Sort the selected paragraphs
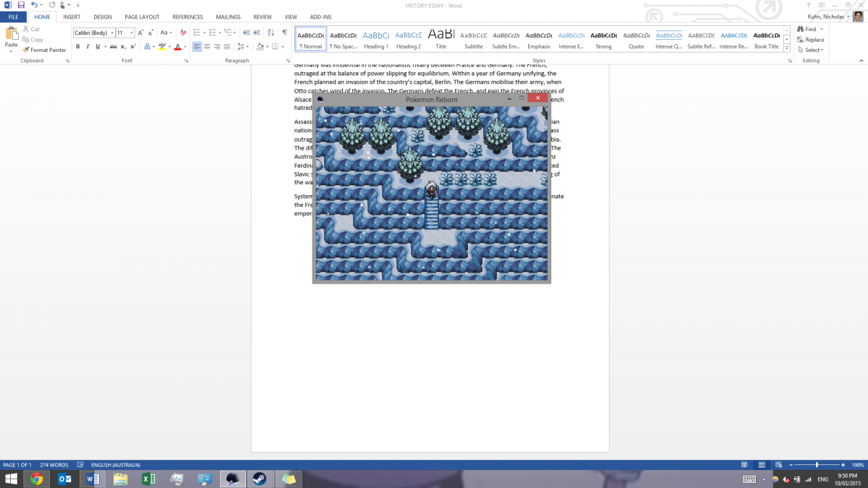Viewport: 868px width, 488px height. (x=271, y=33)
